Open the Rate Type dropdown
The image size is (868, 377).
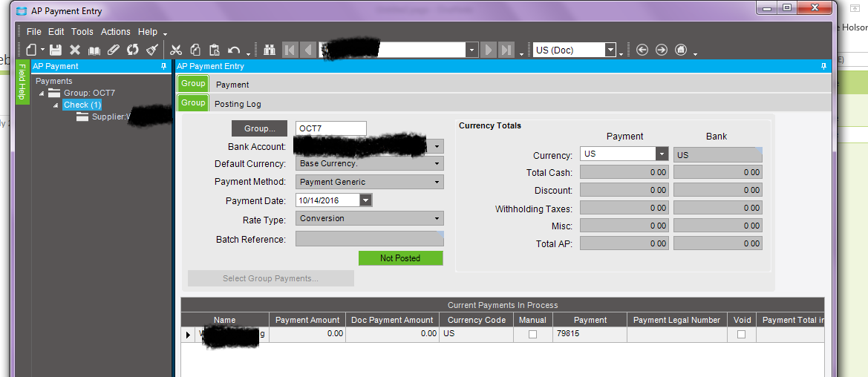[x=437, y=219]
